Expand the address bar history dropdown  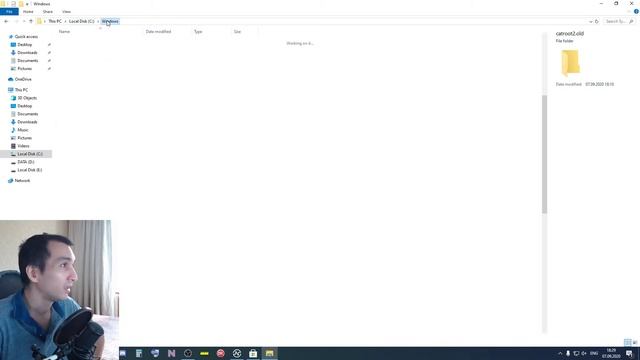pos(590,21)
